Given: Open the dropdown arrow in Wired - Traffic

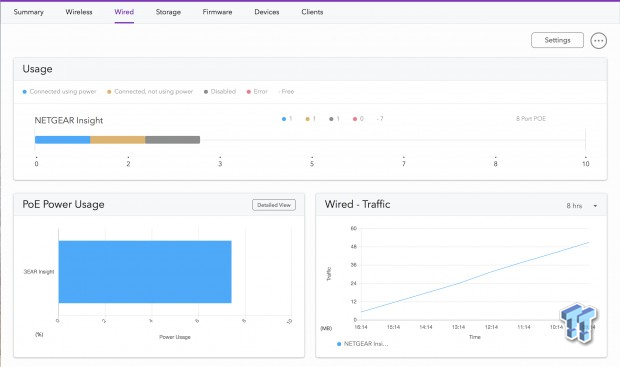Looking at the screenshot, I should tap(595, 206).
